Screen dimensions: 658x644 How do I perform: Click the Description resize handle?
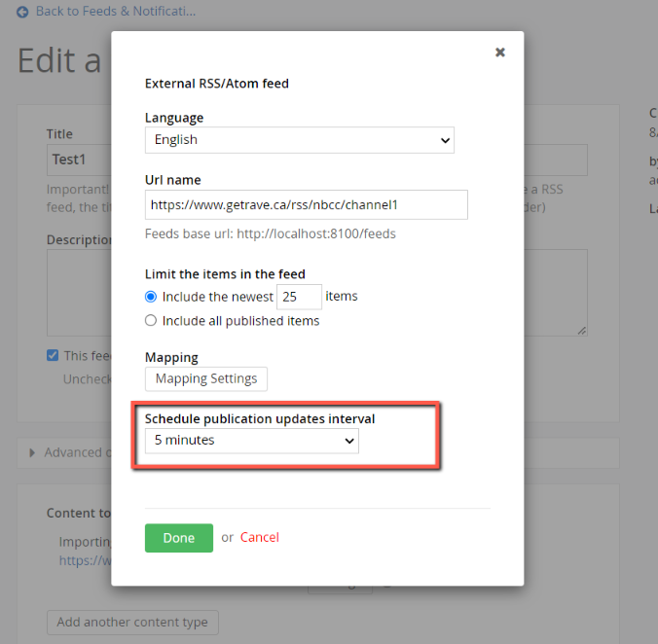pos(582,331)
